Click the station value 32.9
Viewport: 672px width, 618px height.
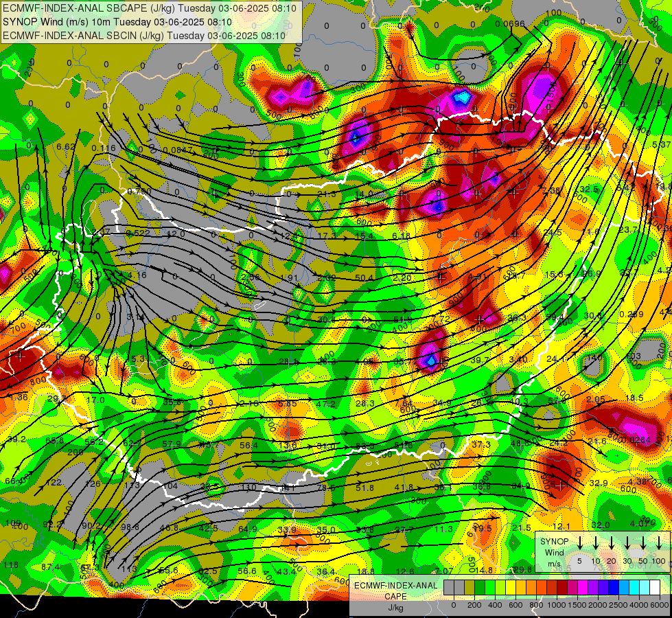599,483
